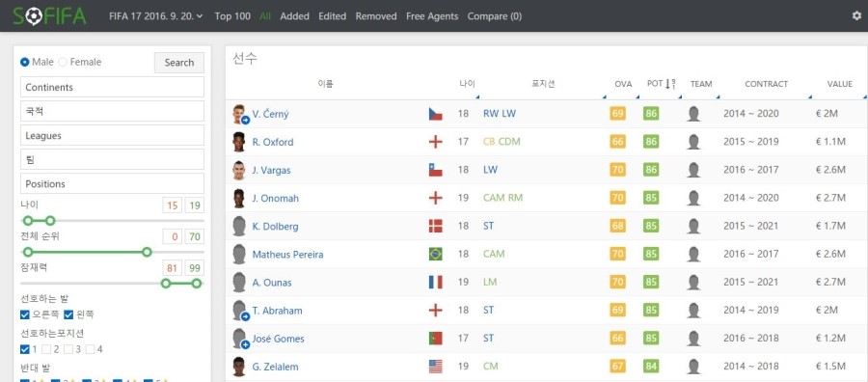Click the Chile flag next to J. Vargas
The width and height of the screenshot is (868, 382).
click(x=436, y=170)
